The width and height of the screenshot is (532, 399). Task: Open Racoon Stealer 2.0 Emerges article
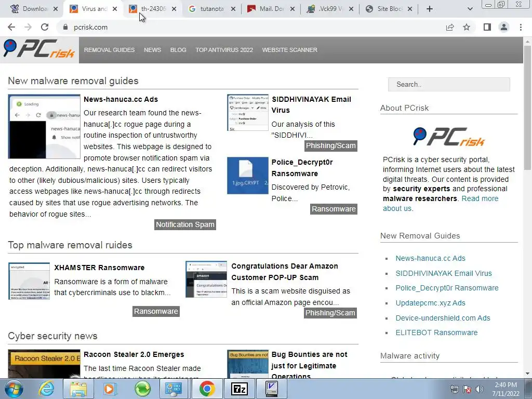134,354
